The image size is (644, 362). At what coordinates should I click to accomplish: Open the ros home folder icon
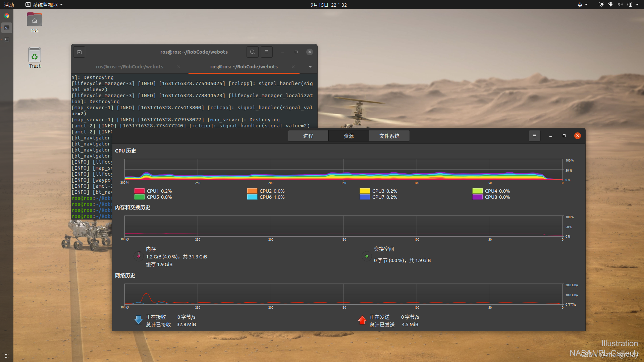(x=35, y=21)
